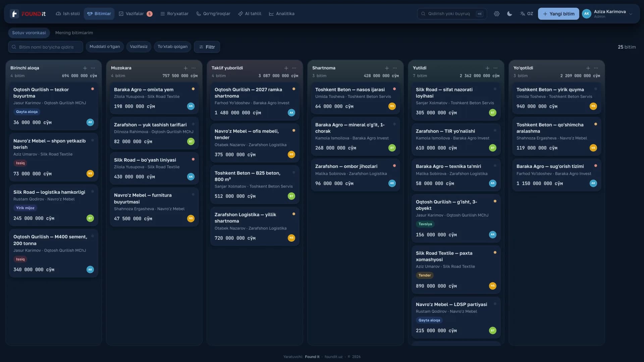This screenshot has height=362, width=644.
Task: Toggle the Muddati o'tgan filter chip
Action: pos(105,47)
